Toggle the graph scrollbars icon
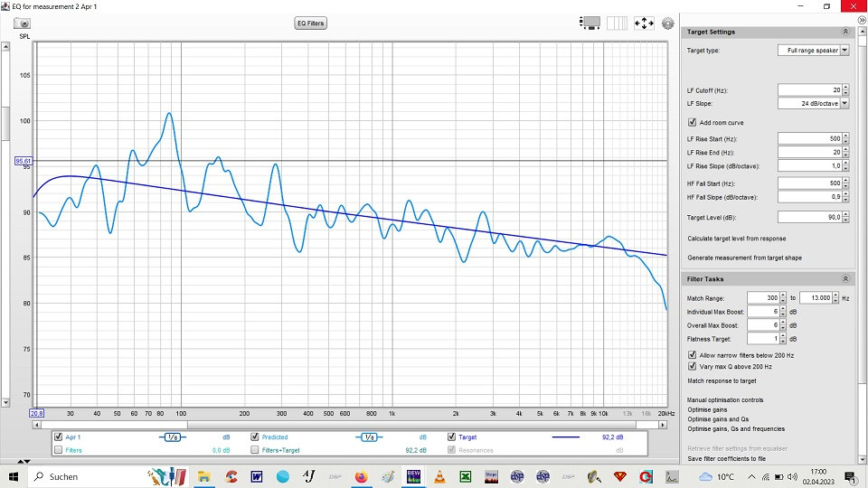The image size is (868, 488). [x=590, y=23]
